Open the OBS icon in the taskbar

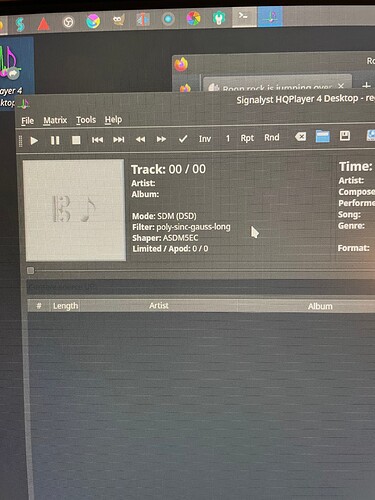pos(68,22)
